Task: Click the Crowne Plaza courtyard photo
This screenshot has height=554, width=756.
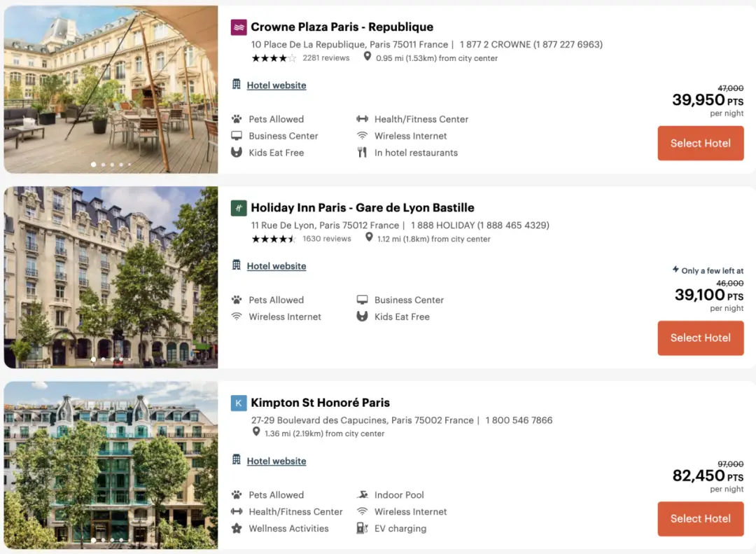Action: (x=111, y=89)
